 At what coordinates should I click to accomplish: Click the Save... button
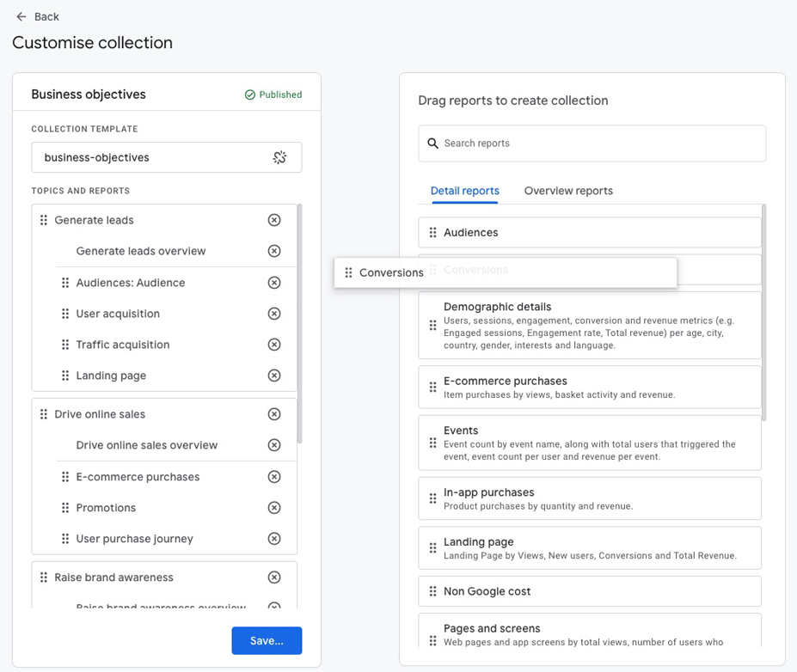[x=267, y=640]
